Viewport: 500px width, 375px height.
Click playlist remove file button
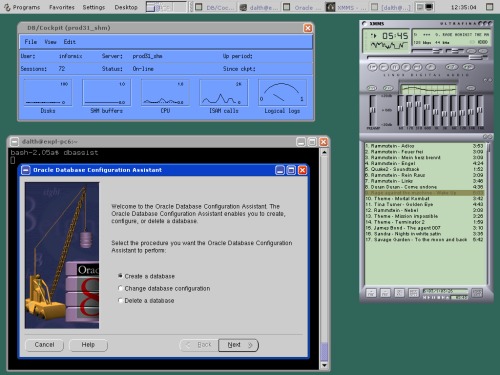[385, 293]
